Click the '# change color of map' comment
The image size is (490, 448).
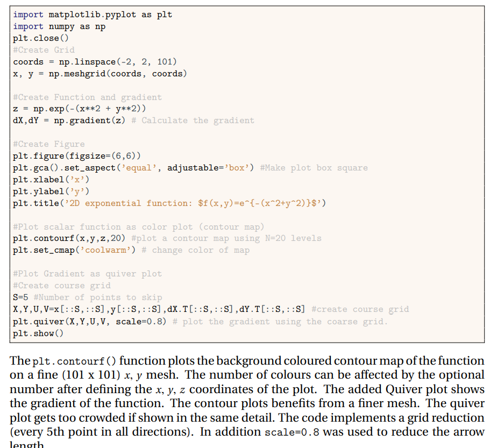[196, 250]
